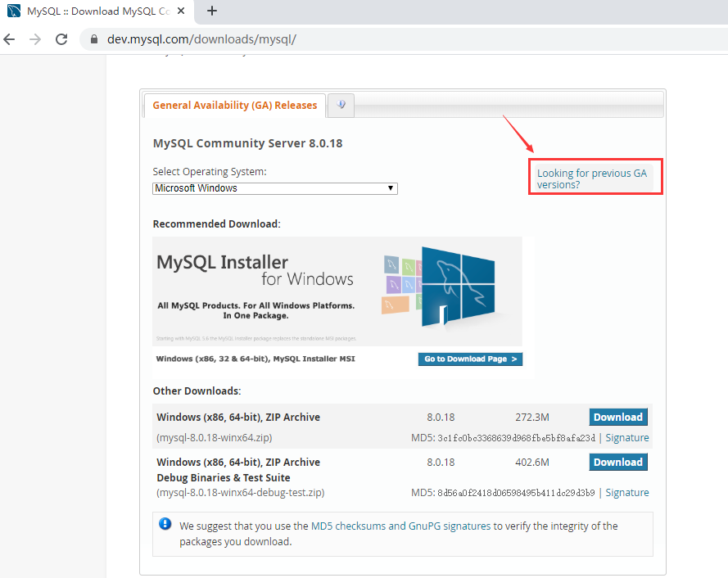728x578 pixels.
Task: Reload the page with the refresh icon
Action: (x=61, y=39)
